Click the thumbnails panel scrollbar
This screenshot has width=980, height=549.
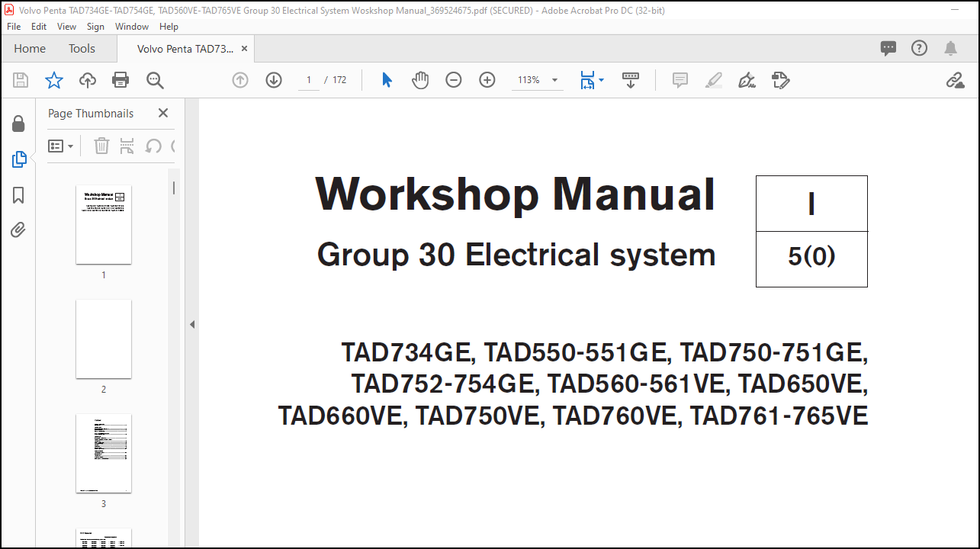tap(174, 187)
